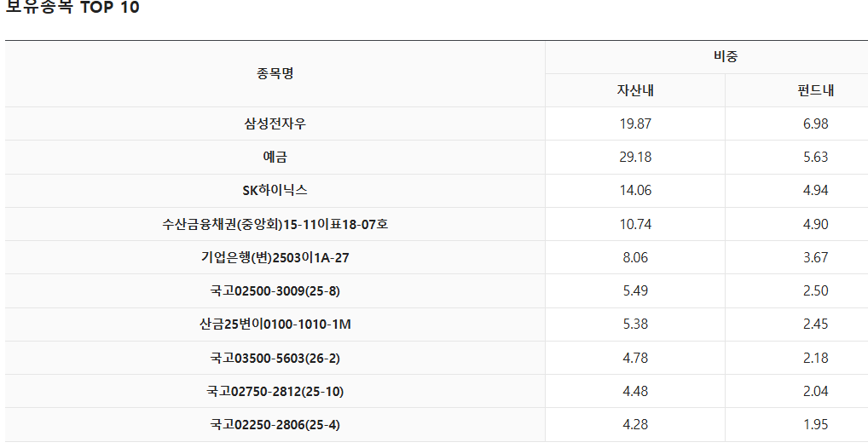Click the 29.18 value for 예금
The image size is (868, 448).
coord(635,157)
